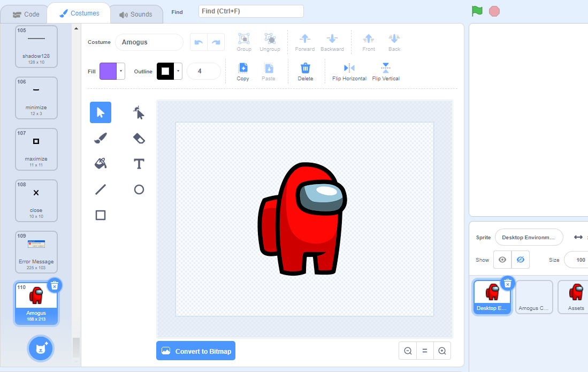Select the Rectangle tool
The image size is (588, 372).
101,215
